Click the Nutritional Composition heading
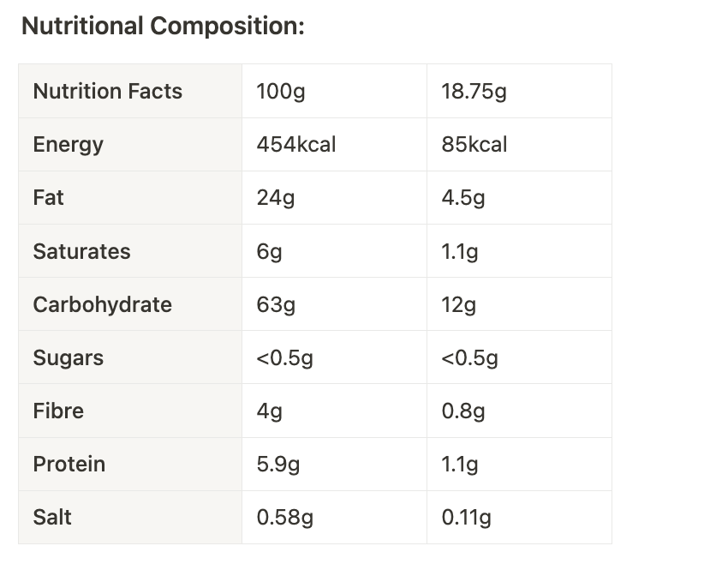Image resolution: width=728 pixels, height=564 pixels. click(x=163, y=26)
